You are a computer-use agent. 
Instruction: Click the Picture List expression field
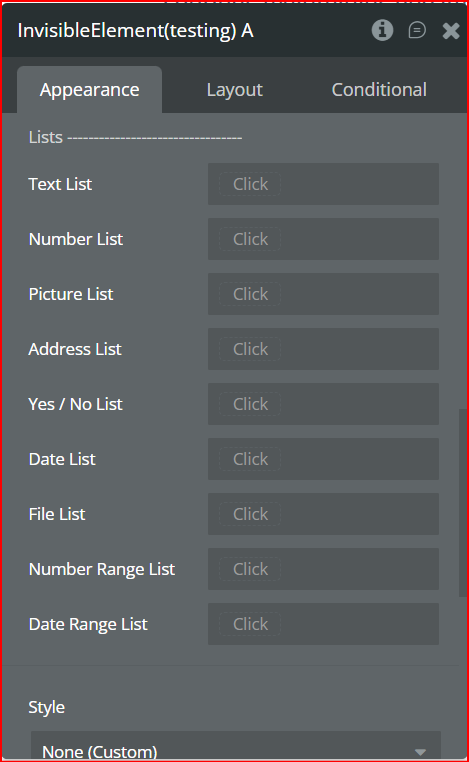click(x=323, y=294)
